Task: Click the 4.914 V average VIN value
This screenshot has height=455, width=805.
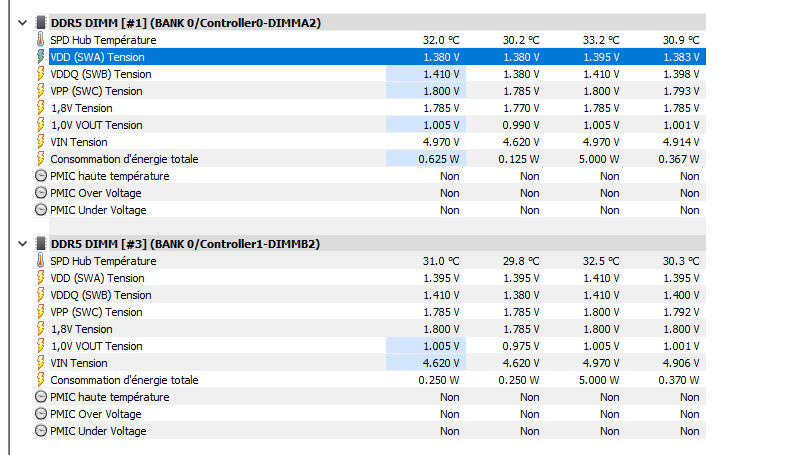Action: [x=681, y=142]
